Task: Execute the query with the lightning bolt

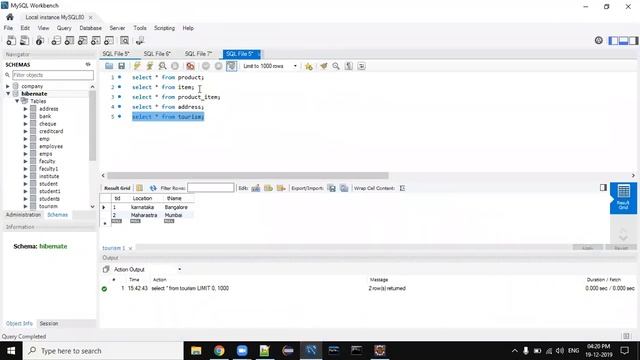Action: pyautogui.click(x=137, y=66)
